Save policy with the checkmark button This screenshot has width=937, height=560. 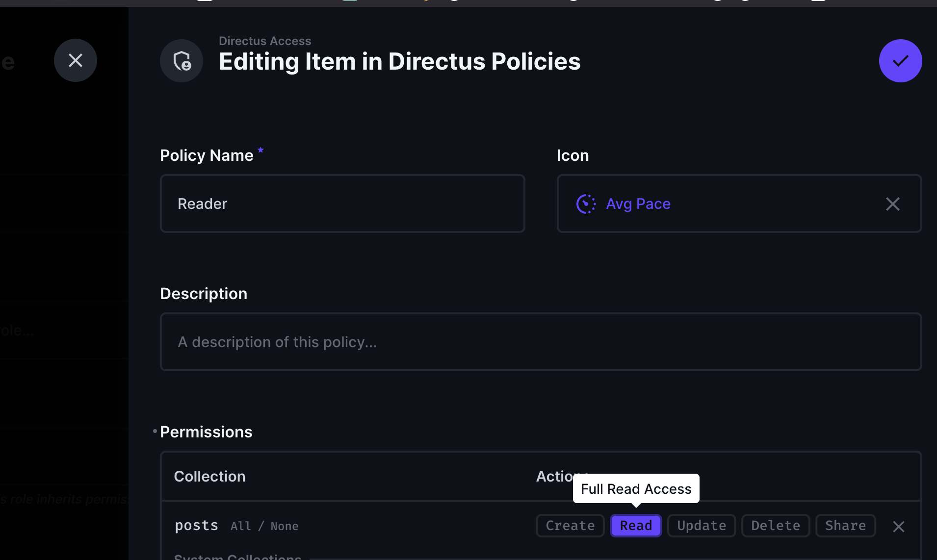click(x=900, y=61)
